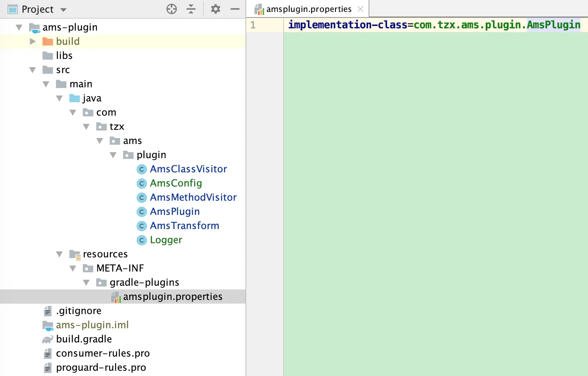
Task: Click the highlighted AmsPlugin word in editor
Action: click(x=554, y=25)
